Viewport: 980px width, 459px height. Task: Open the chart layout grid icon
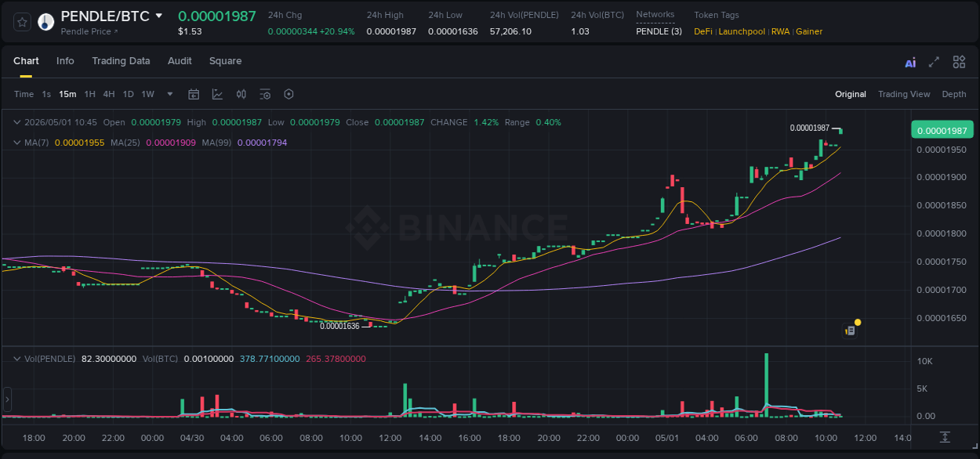[x=959, y=62]
